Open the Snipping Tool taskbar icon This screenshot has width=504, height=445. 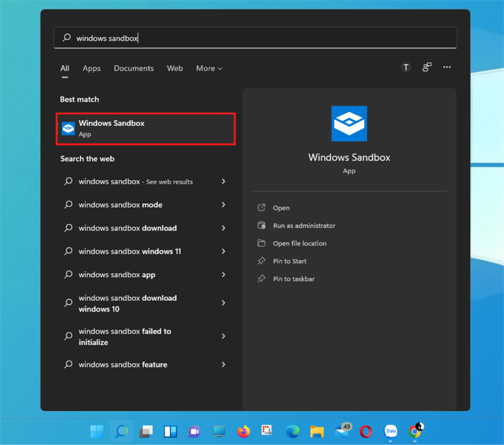(x=266, y=431)
